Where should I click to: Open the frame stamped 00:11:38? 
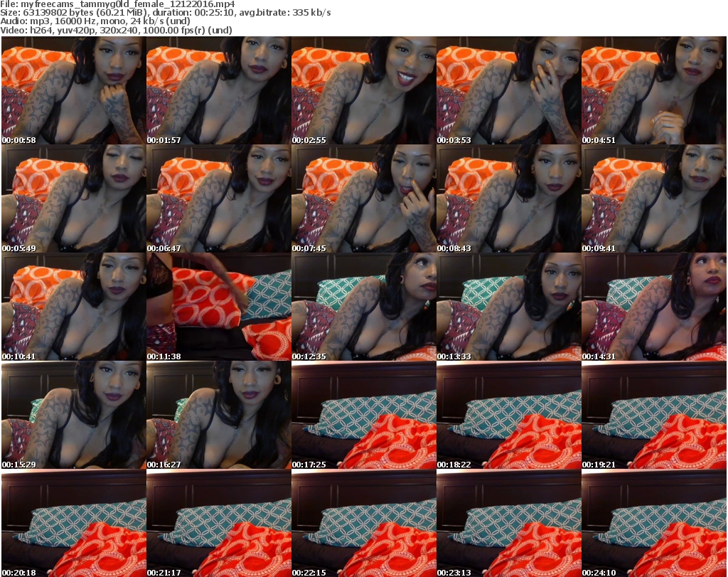219,307
